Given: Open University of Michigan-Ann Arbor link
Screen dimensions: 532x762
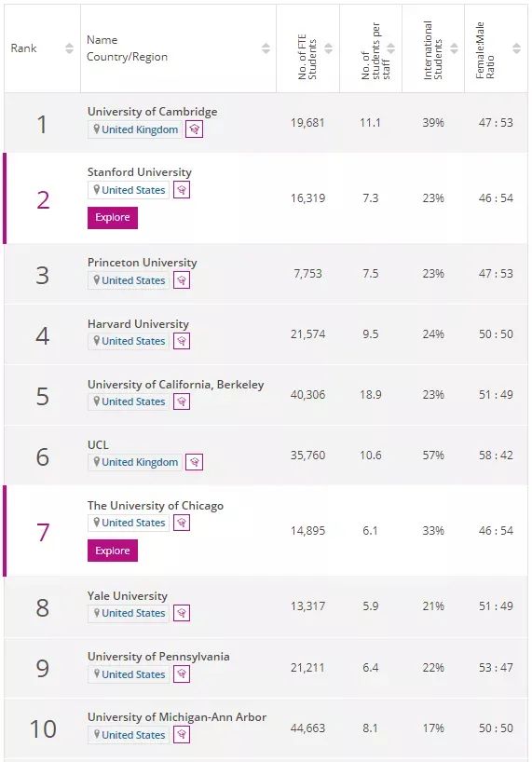Looking at the screenshot, I should 177,716.
